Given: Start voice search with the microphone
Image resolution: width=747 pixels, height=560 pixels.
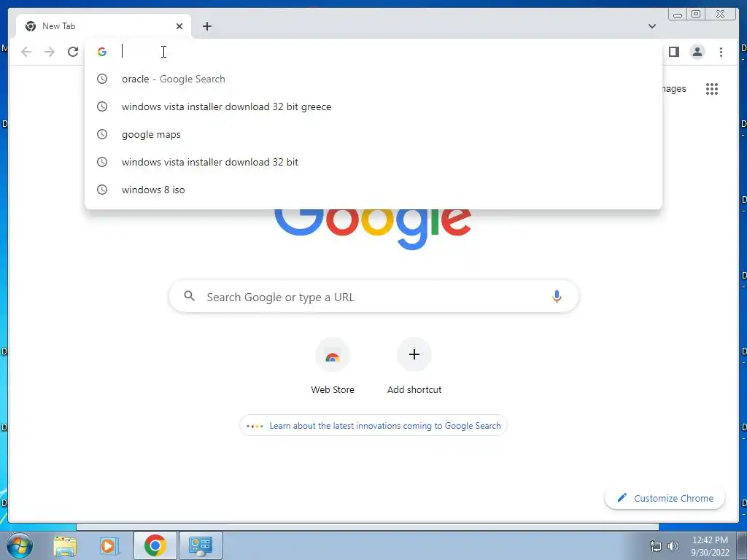Looking at the screenshot, I should 557,297.
